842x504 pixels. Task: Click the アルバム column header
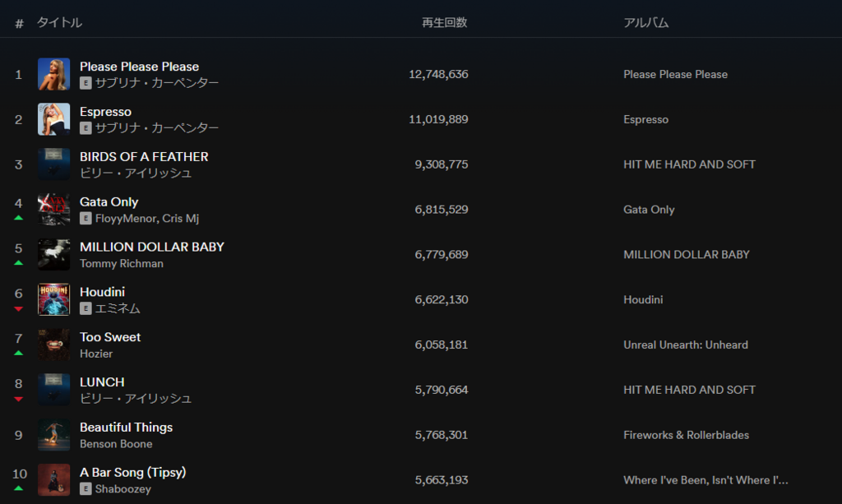click(646, 22)
